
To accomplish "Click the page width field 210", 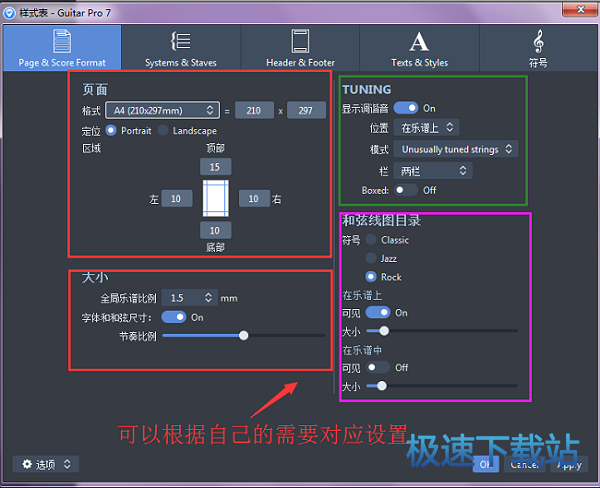I will coord(254,110).
